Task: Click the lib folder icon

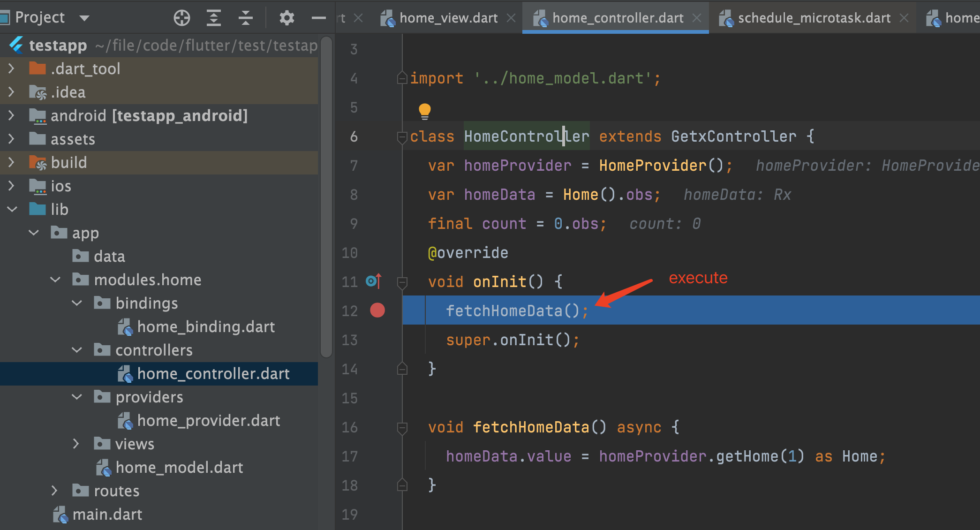Action: click(x=38, y=209)
